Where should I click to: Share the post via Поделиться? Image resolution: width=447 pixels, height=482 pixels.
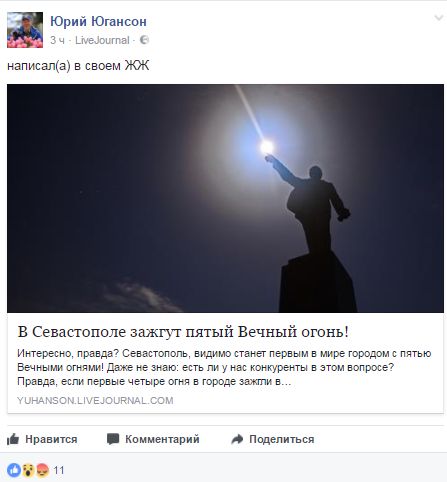click(273, 439)
